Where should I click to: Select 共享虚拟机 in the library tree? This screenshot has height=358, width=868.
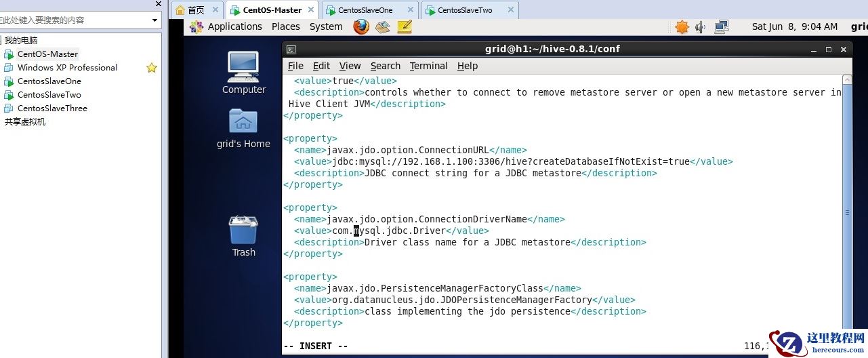point(25,122)
